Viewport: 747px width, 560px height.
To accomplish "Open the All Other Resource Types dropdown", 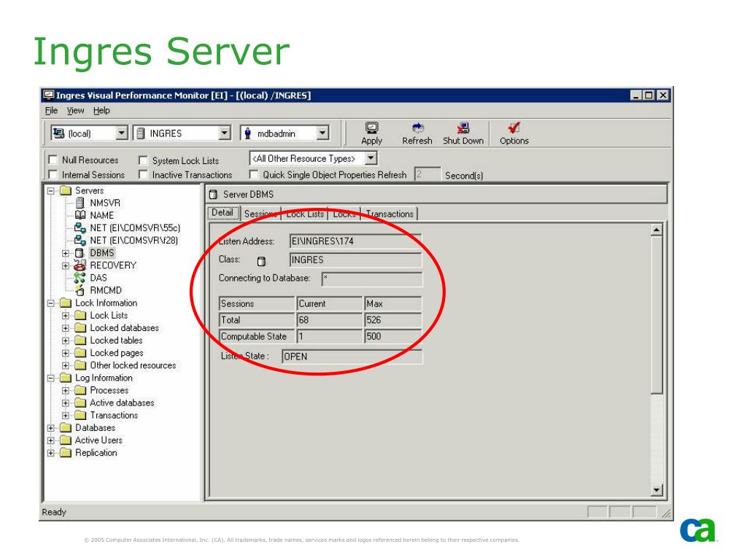I will point(371,158).
